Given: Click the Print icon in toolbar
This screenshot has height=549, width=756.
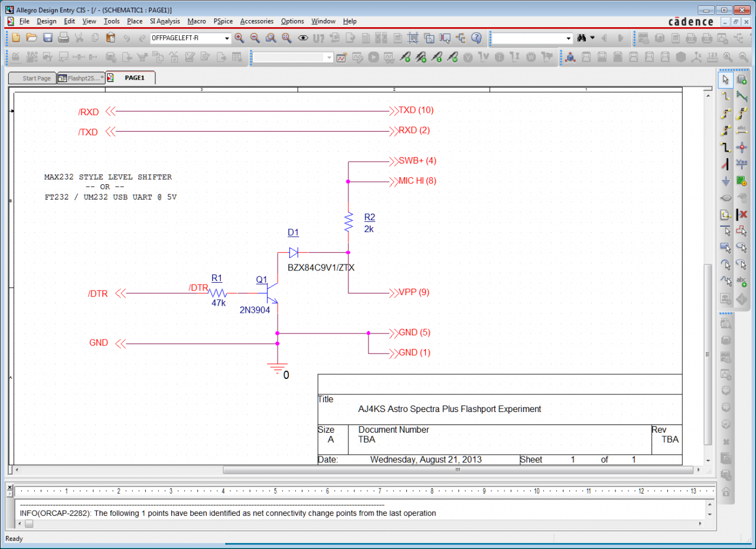Looking at the screenshot, I should [64, 38].
